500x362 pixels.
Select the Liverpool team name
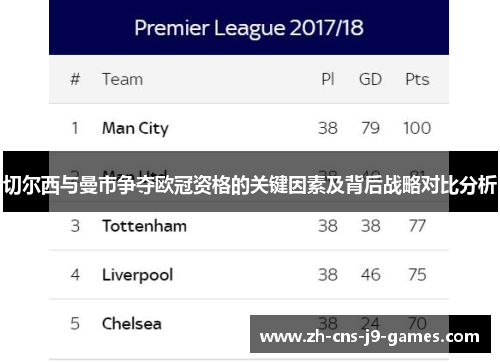pyautogui.click(x=137, y=275)
